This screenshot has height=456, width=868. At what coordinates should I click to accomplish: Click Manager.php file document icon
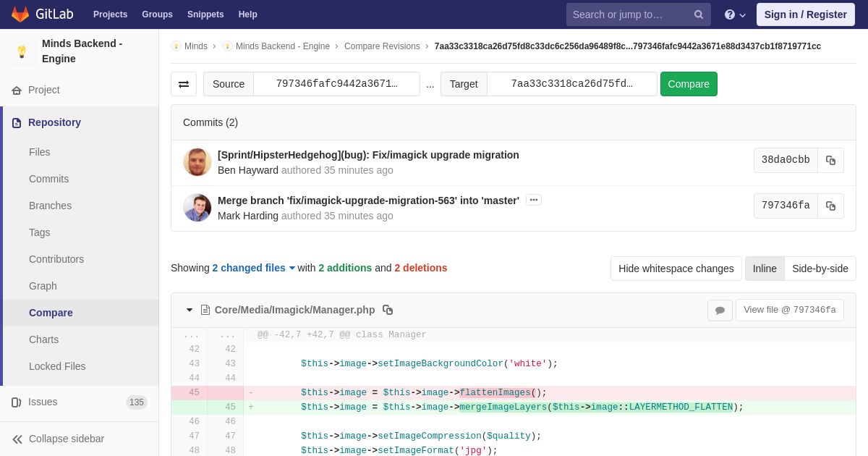[205, 310]
